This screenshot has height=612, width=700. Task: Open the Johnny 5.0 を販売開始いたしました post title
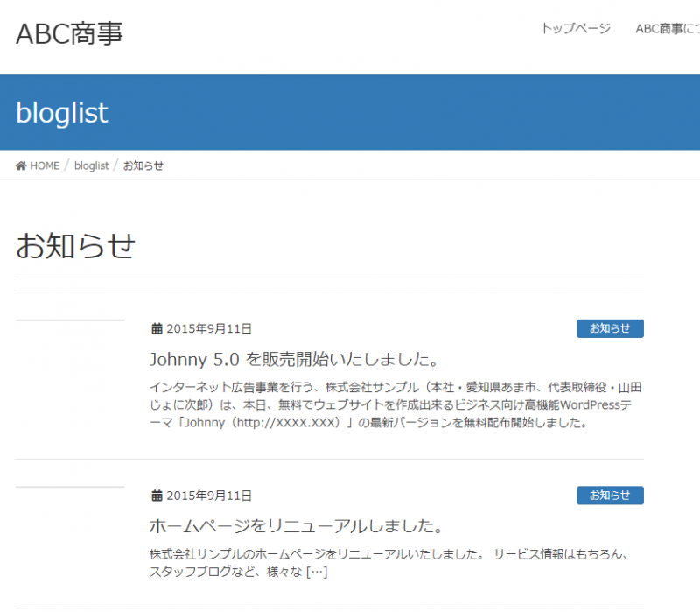(293, 359)
